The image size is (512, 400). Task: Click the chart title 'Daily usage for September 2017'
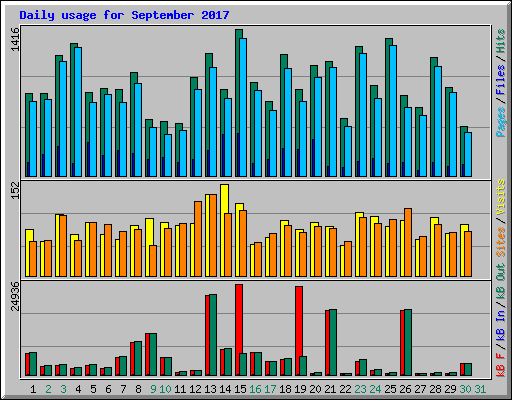point(124,15)
